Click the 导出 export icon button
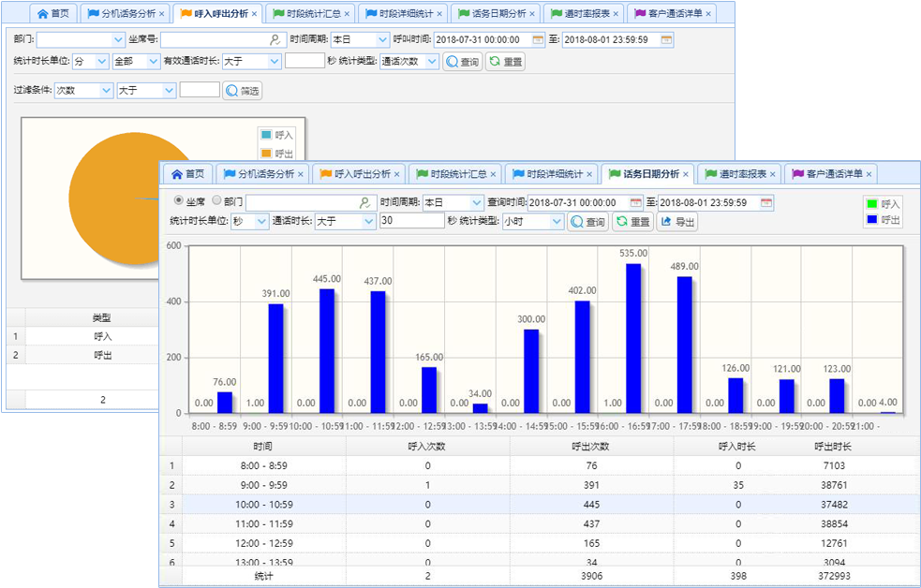The height and width of the screenshot is (588, 921). 677,222
